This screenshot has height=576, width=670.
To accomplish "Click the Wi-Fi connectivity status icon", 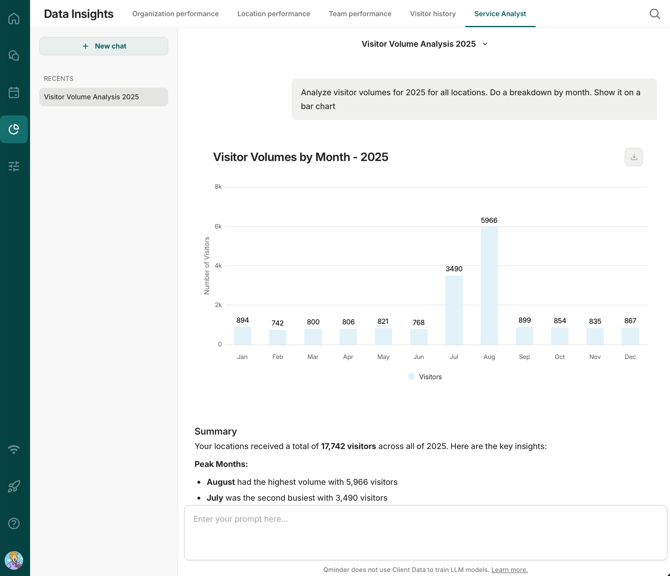I will 14,450.
